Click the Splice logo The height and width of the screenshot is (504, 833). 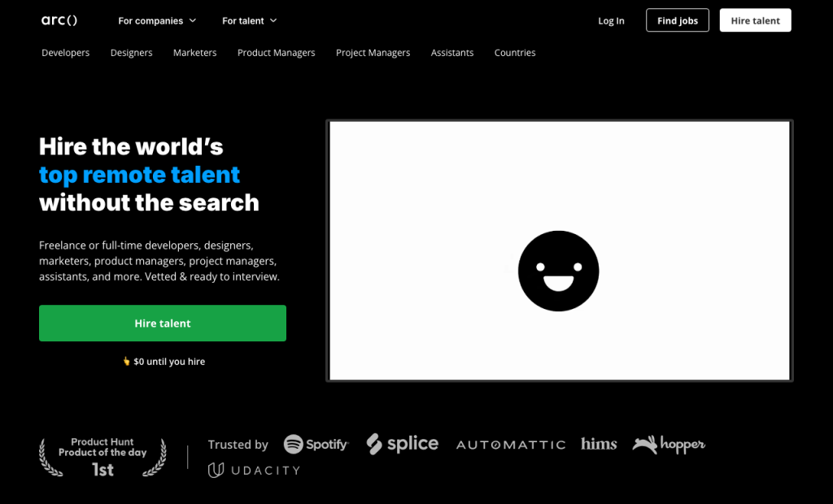coord(402,444)
